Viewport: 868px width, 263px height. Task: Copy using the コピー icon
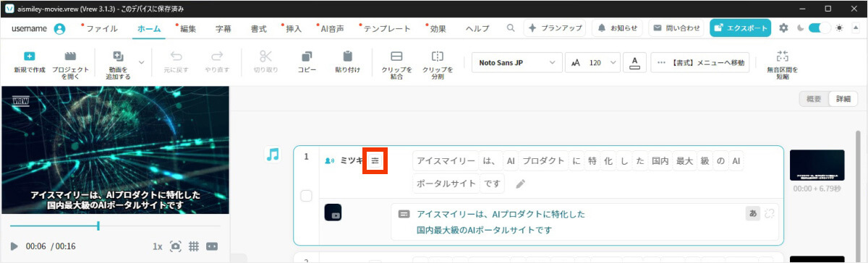[x=307, y=56]
